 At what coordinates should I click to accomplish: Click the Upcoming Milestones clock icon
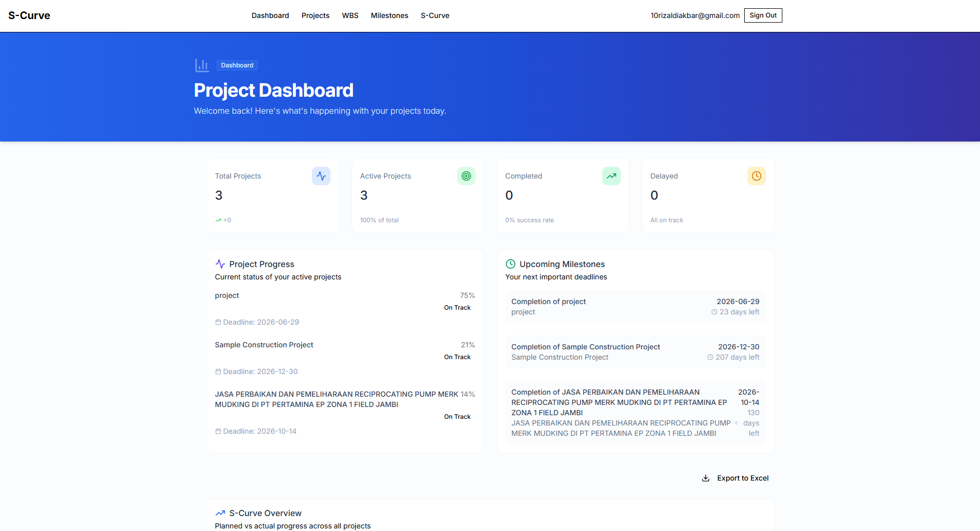[511, 264]
